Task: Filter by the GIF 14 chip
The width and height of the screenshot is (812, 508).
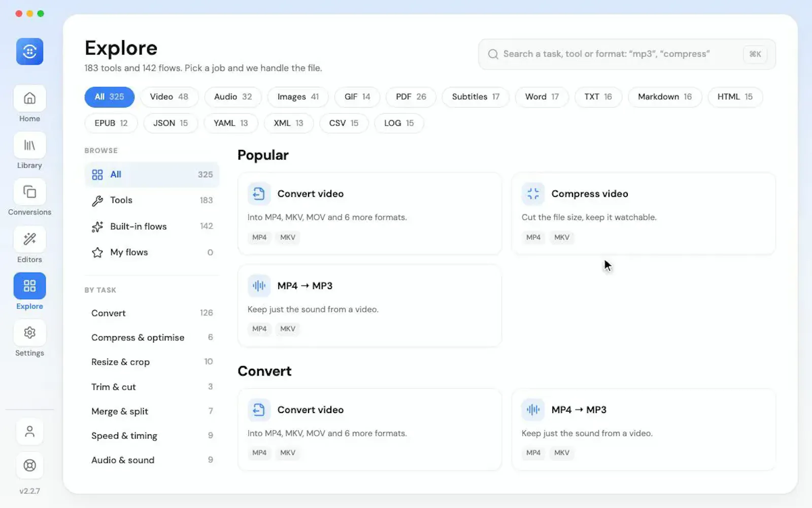Action: click(357, 97)
